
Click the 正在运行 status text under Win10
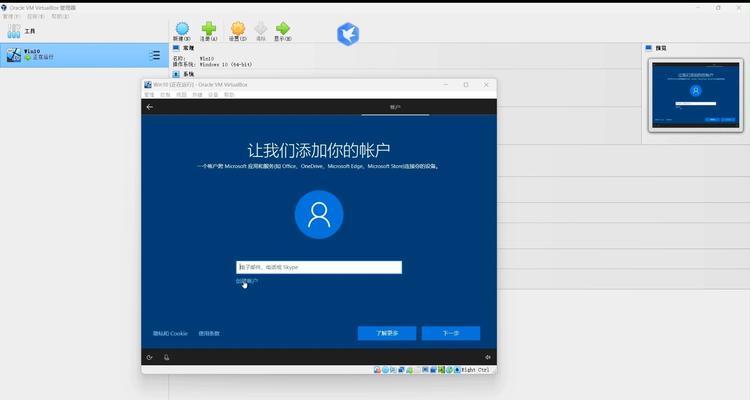43,57
